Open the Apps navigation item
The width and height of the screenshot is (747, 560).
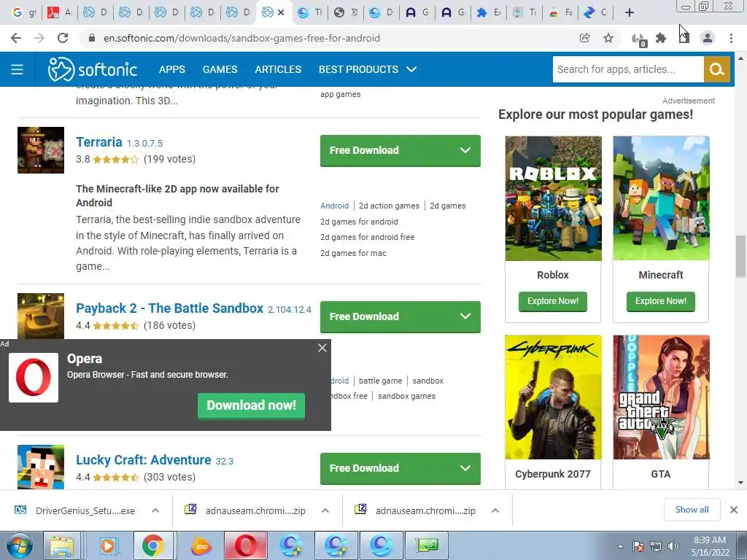tap(172, 69)
